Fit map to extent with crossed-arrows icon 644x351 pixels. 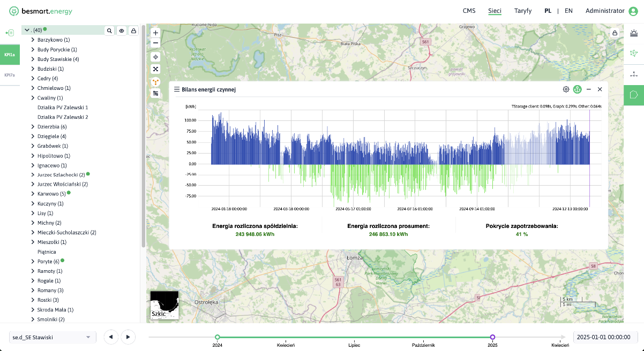click(156, 68)
